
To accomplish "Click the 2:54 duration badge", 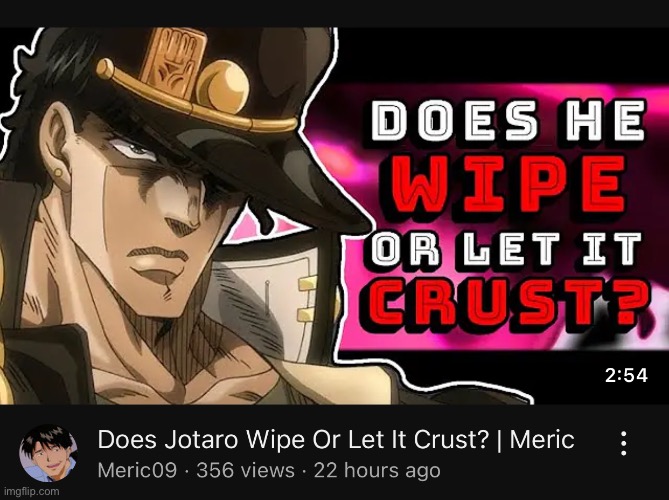I will coord(626,375).
